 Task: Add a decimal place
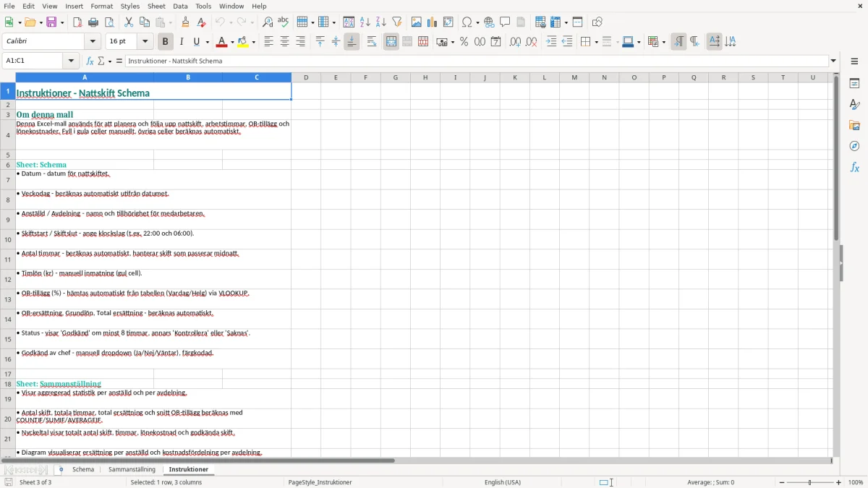click(x=515, y=42)
